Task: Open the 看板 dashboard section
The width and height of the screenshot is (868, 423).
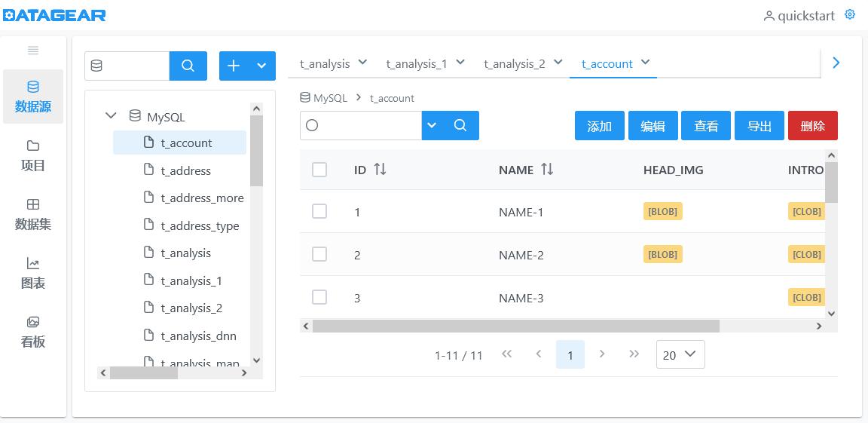Action: [x=33, y=333]
